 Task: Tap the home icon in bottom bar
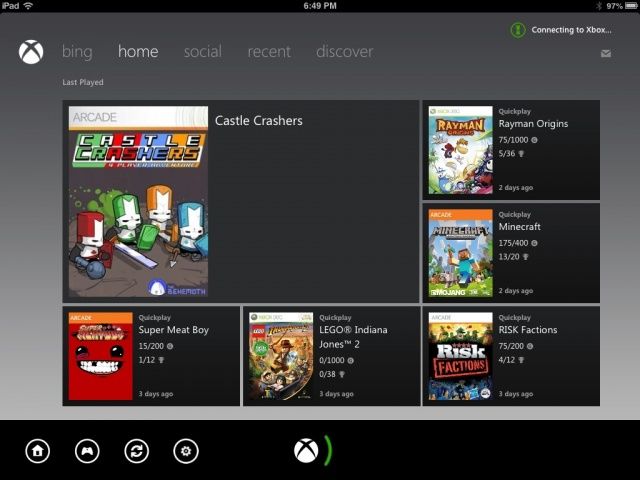coord(38,451)
